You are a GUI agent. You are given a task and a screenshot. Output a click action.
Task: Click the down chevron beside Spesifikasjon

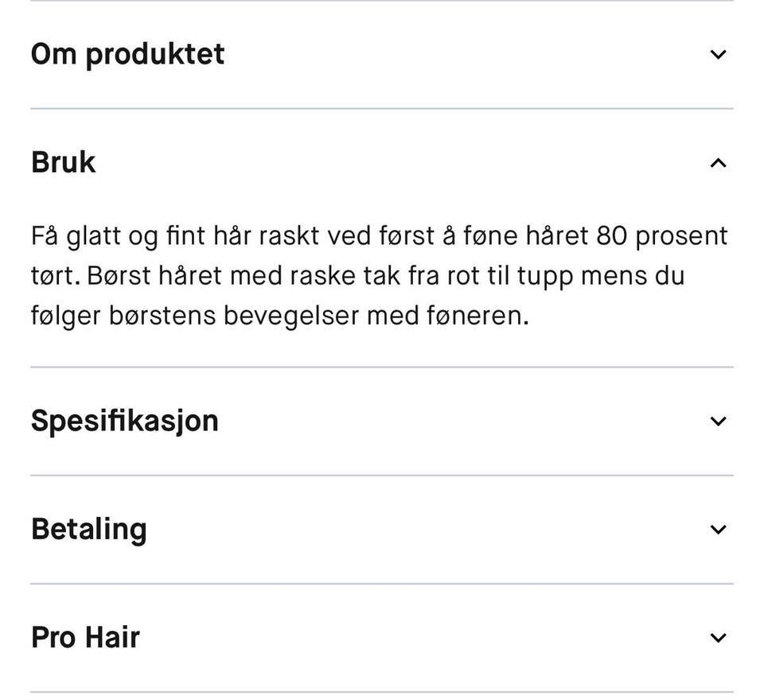click(x=718, y=422)
